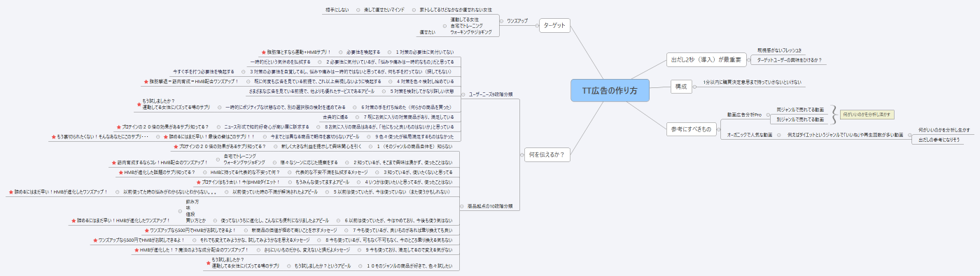Select the 今すぐ手を打つ必要性を喚起する subtopic
This screenshot has height=276, width=980.
pos(203,71)
